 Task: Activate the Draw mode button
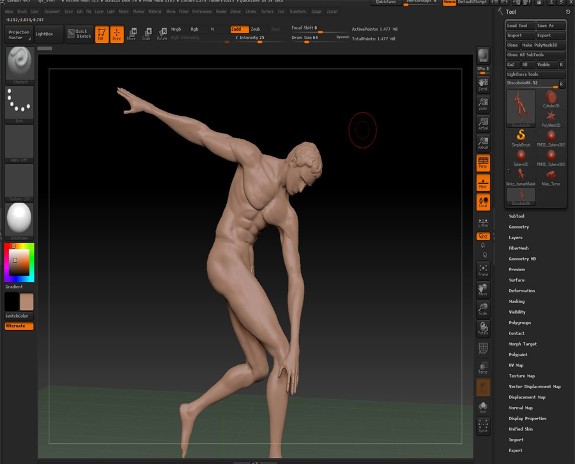[117, 34]
